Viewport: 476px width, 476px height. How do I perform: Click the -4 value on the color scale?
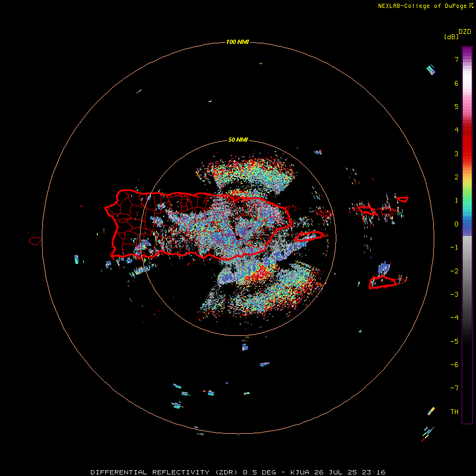coord(454,318)
